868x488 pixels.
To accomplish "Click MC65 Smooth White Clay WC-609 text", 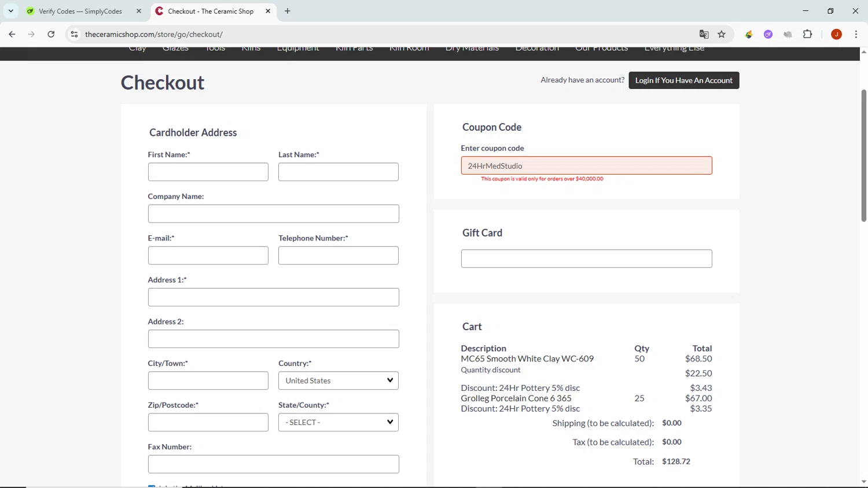I will click(x=527, y=358).
